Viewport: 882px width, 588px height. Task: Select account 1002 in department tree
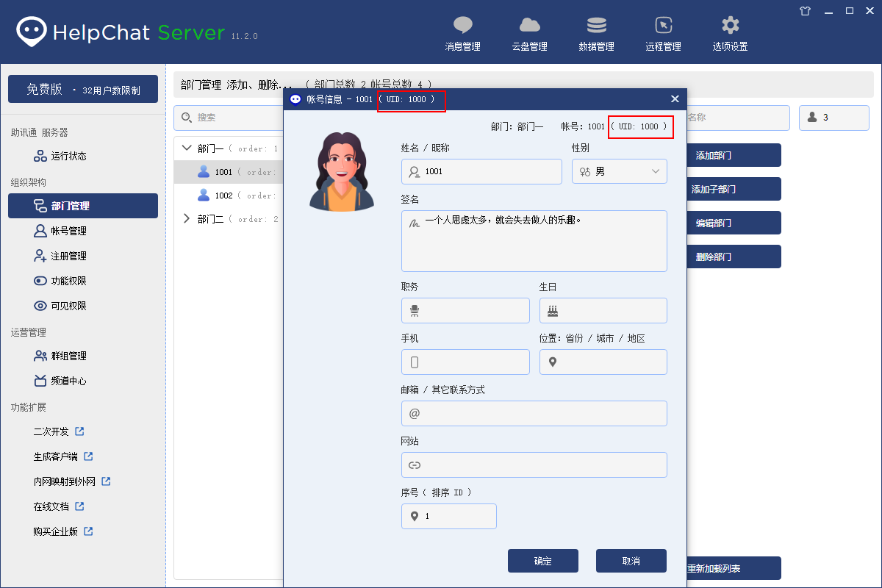229,196
